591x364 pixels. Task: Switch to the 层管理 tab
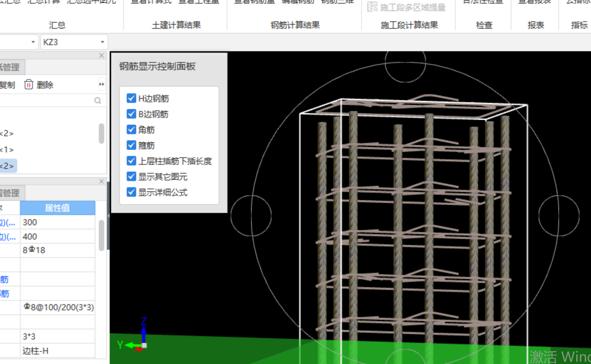[12, 193]
